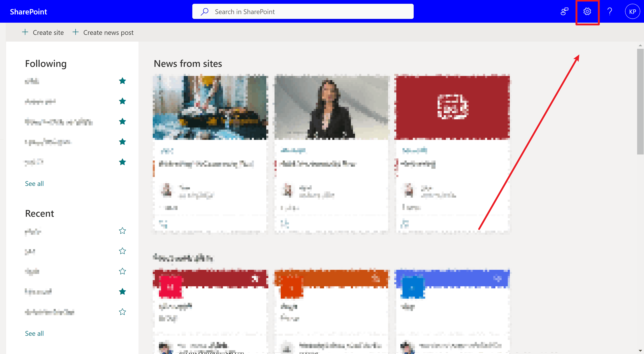Toggle the star on the last Following site
The image size is (644, 354).
[122, 162]
